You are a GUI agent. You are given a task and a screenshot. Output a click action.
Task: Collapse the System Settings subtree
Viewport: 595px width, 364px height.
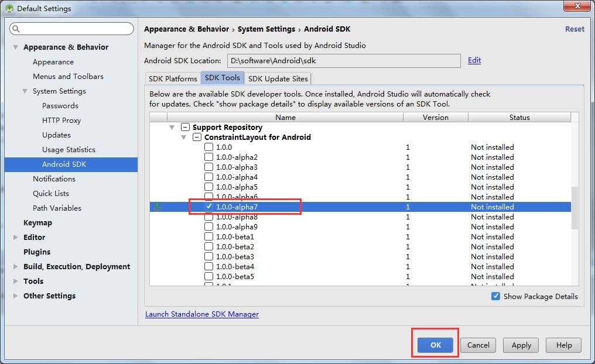[25, 91]
